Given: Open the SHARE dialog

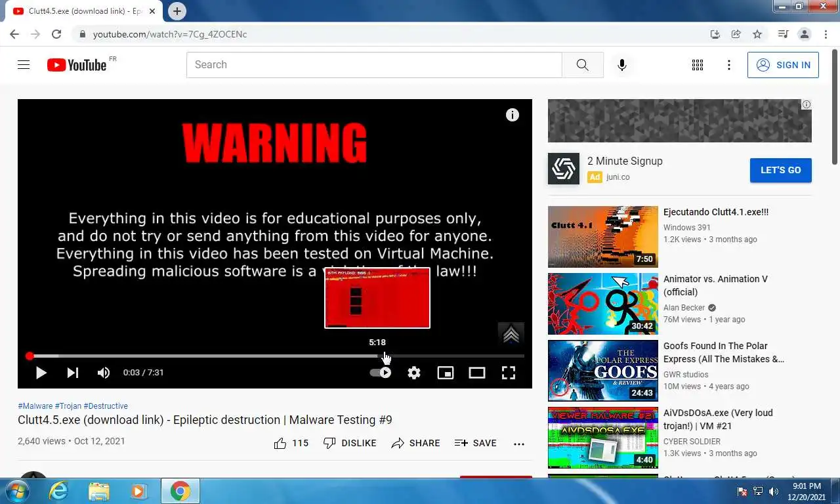Looking at the screenshot, I should (x=415, y=443).
